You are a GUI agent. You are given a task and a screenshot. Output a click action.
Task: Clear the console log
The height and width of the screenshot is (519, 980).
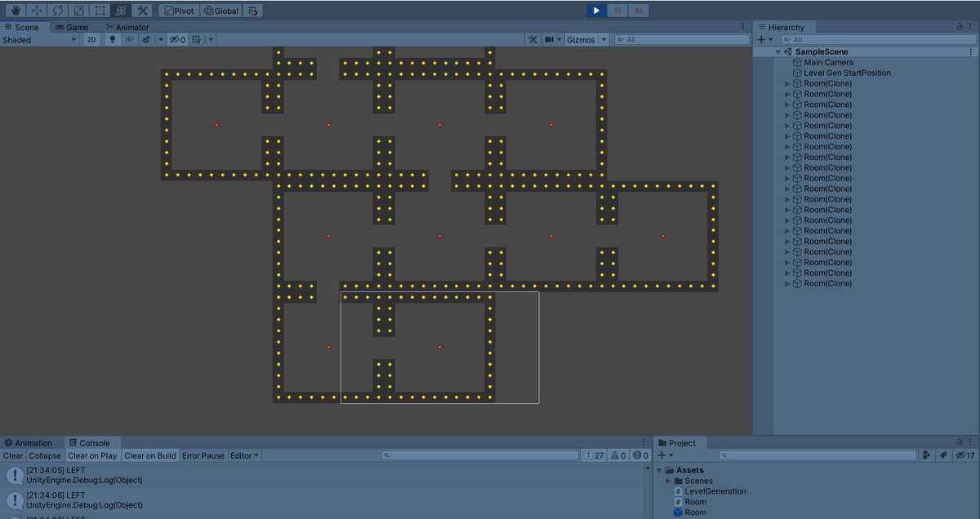pos(13,455)
